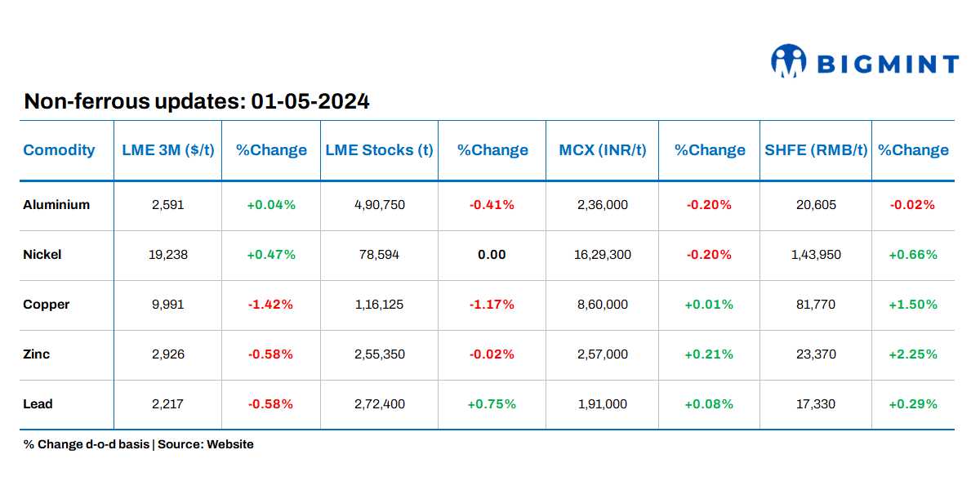Click the BIGMINT brand name text
980x490 pixels.
coord(888,64)
